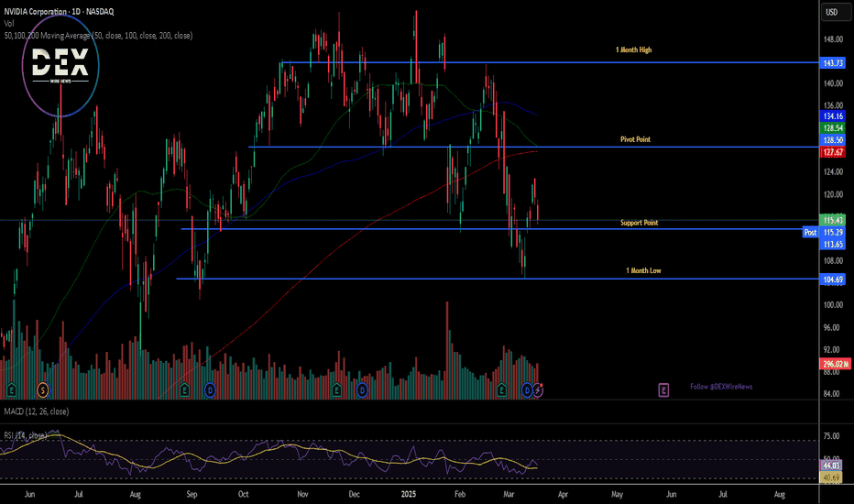
Task: Click the 2025 time axis label
Action: tap(409, 495)
